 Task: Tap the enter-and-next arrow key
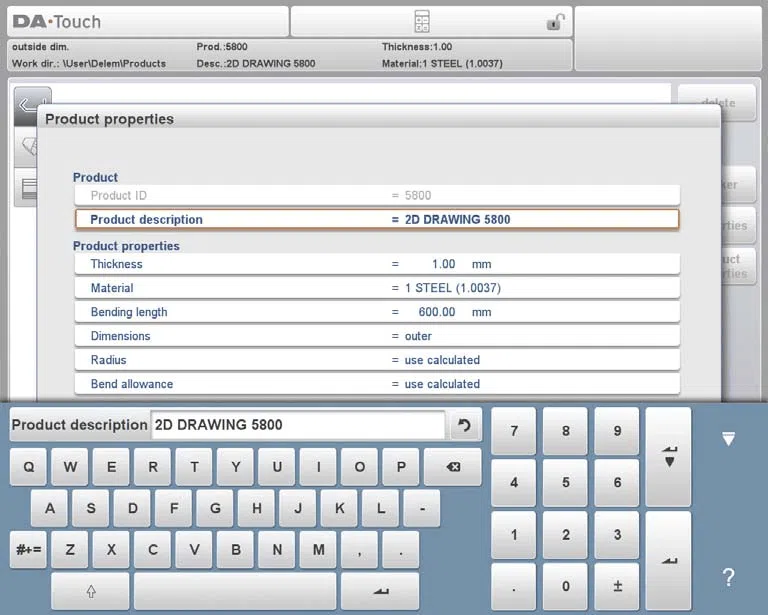pyautogui.click(x=669, y=456)
